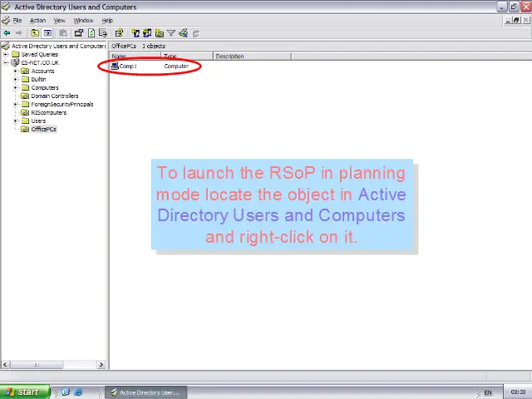Image resolution: width=532 pixels, height=399 pixels.
Task: Click the greyed-out clipboard toolbar icon
Action: coord(63,33)
